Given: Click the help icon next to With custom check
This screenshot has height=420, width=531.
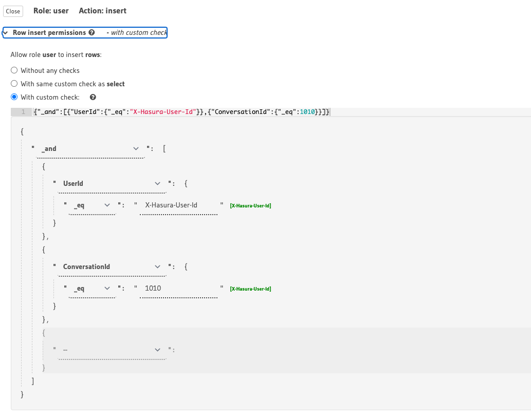Looking at the screenshot, I should pos(93,97).
